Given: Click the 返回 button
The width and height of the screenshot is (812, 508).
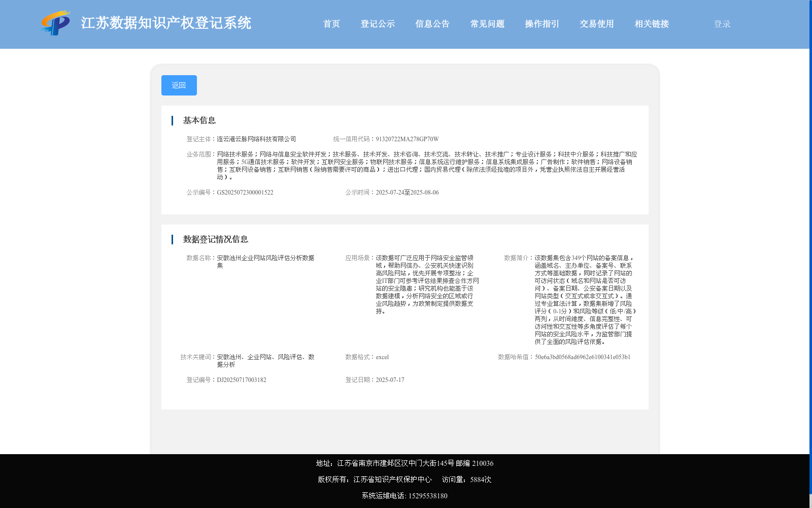Looking at the screenshot, I should 179,85.
